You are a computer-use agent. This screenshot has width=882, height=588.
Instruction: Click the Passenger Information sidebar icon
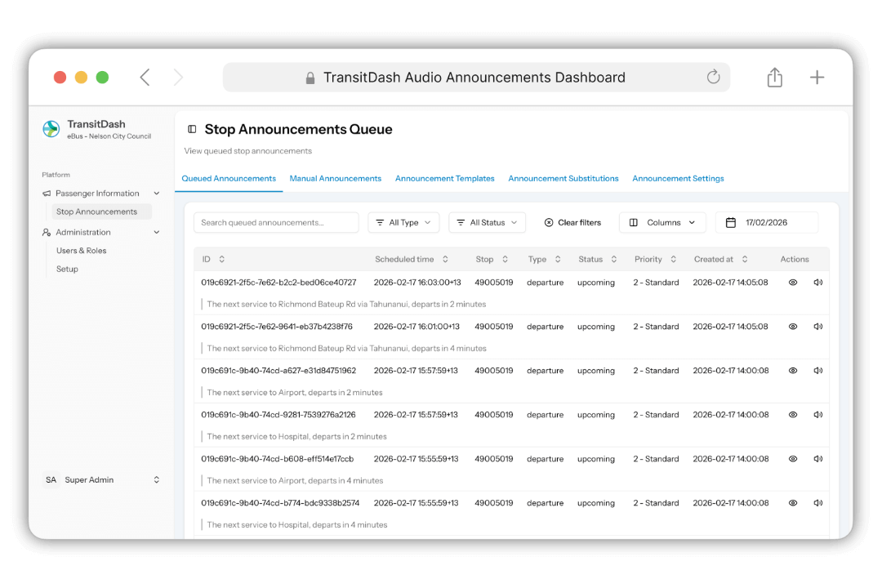(x=47, y=193)
